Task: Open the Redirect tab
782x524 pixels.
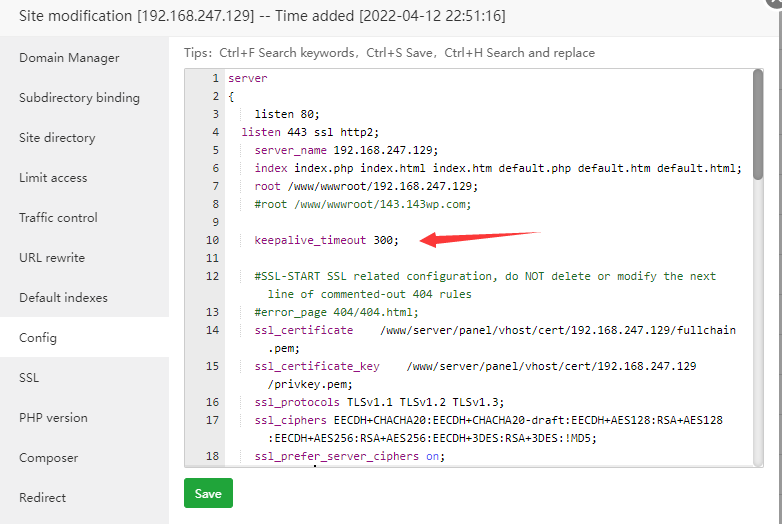Action: pos(42,498)
